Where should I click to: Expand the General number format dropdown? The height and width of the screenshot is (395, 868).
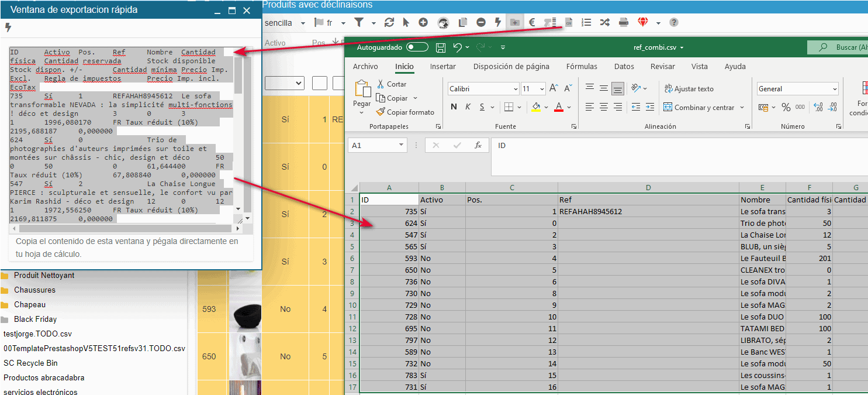834,89
